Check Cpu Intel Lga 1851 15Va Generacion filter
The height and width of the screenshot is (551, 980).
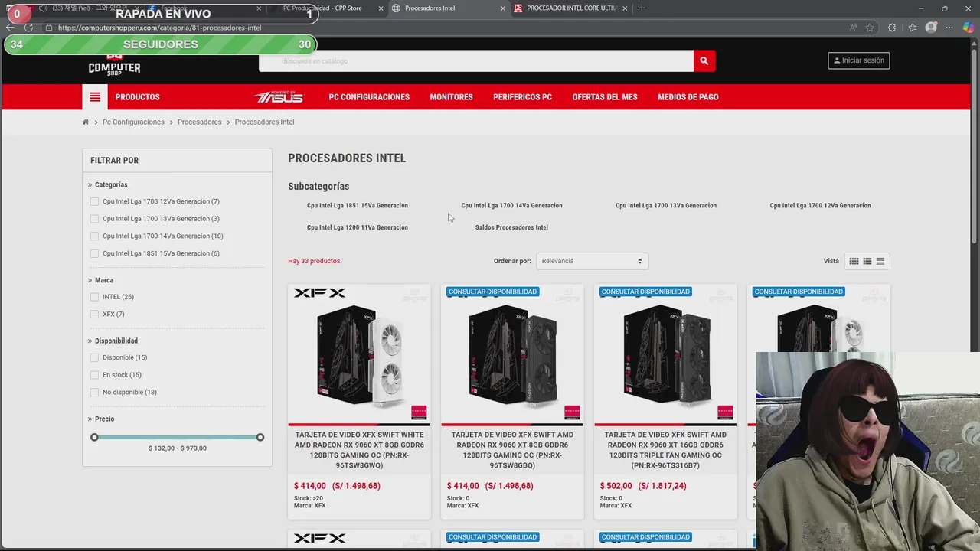[94, 253]
